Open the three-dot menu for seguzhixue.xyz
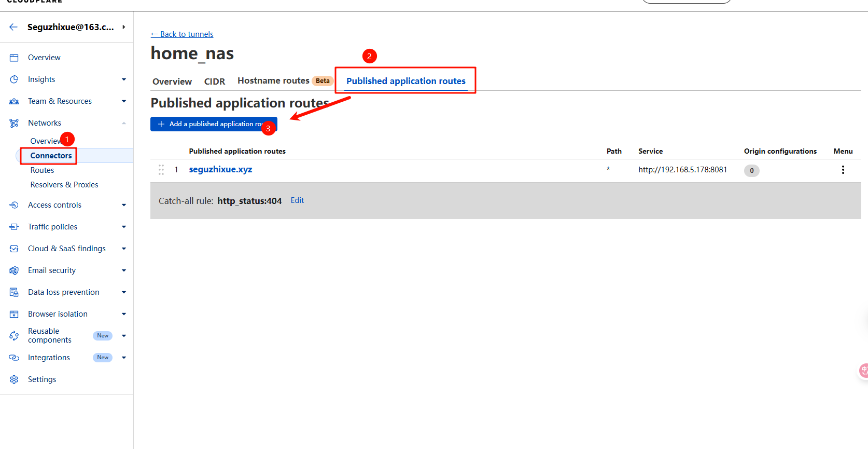This screenshot has height=449, width=868. (x=843, y=170)
